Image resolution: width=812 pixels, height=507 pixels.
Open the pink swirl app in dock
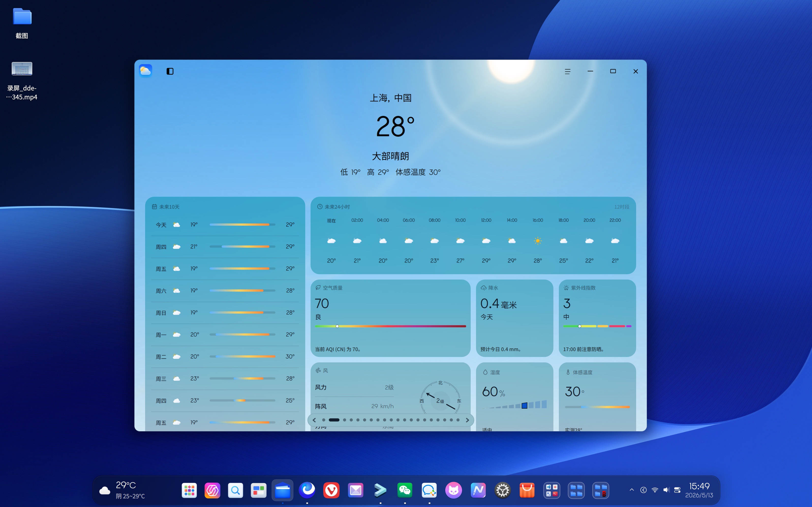click(212, 490)
